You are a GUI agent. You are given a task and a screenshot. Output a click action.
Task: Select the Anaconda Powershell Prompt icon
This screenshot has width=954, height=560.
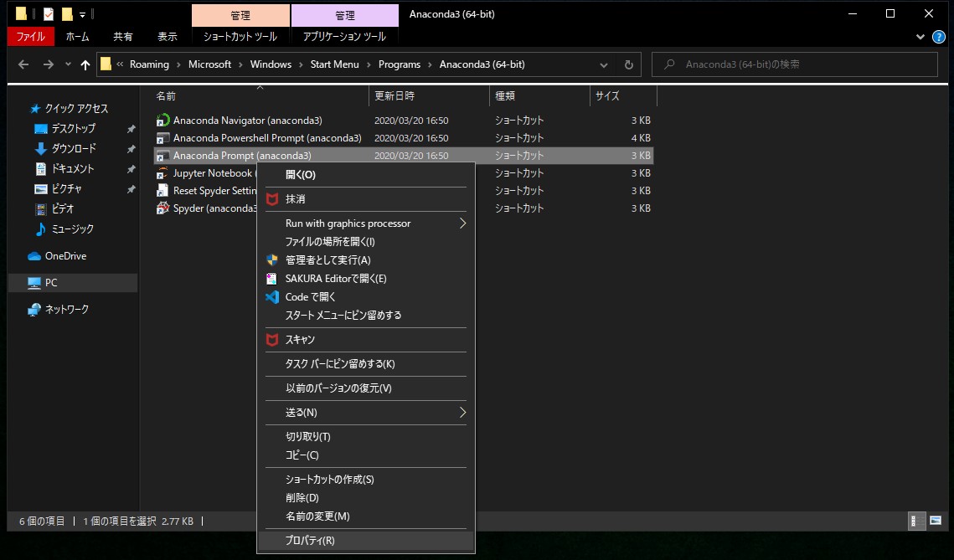click(162, 138)
